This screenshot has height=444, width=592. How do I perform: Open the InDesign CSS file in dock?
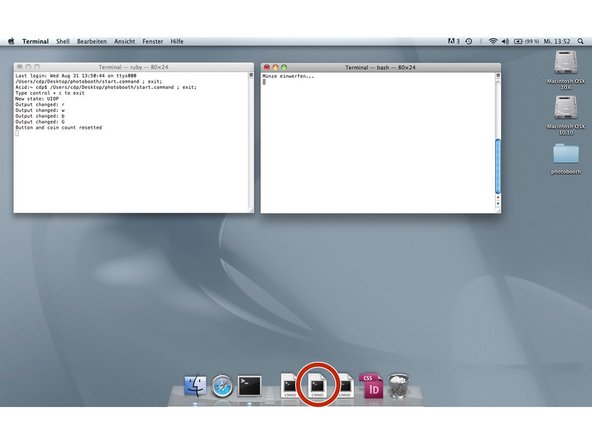371,386
